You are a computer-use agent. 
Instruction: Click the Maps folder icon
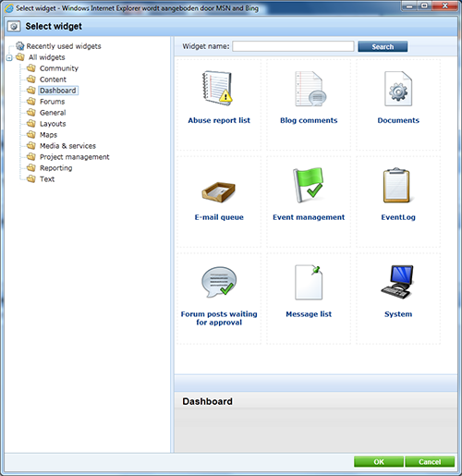pos(31,135)
